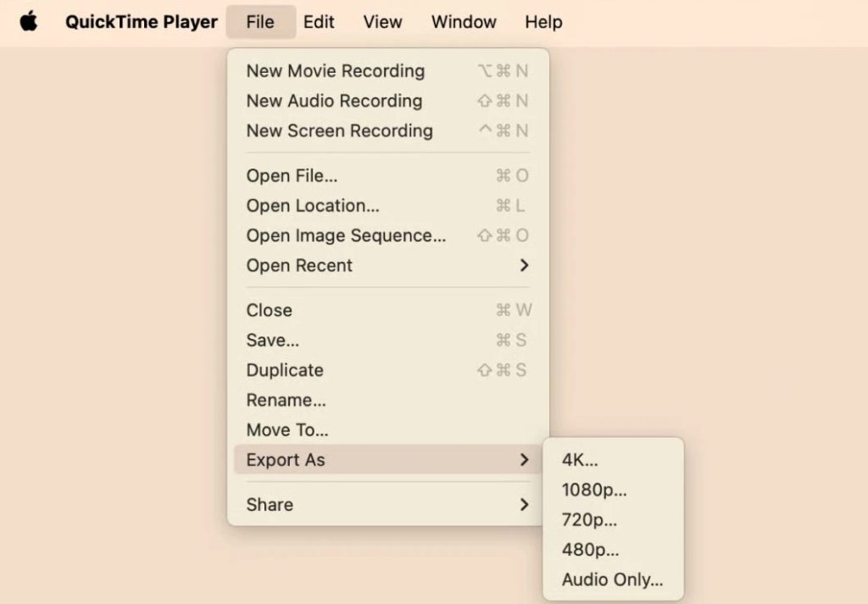Save the file using the menu
The image size is (868, 604).
click(x=272, y=340)
